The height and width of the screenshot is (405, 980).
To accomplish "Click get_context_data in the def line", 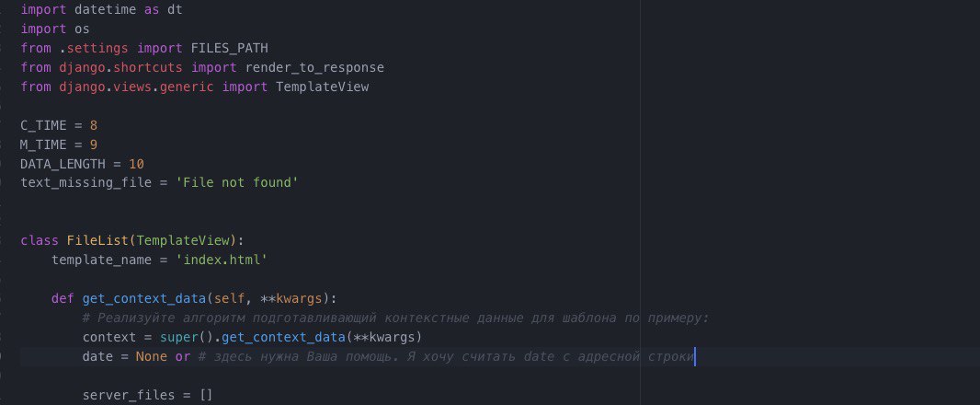I will tap(143, 298).
